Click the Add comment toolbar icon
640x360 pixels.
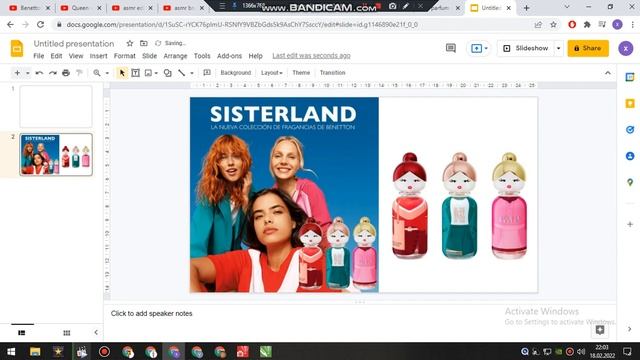207,73
